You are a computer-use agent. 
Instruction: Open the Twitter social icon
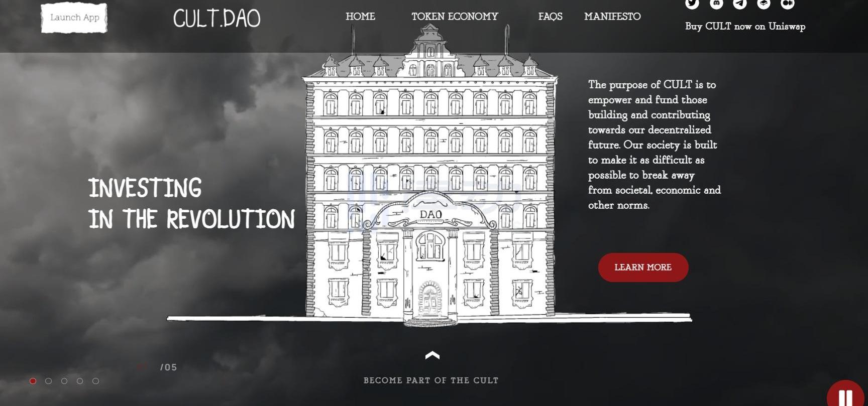pyautogui.click(x=692, y=4)
